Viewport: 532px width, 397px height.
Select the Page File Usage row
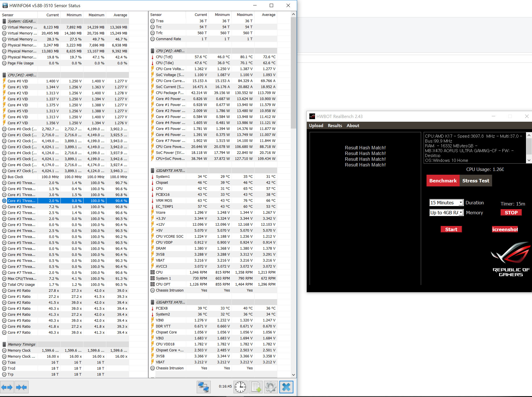coord(65,63)
